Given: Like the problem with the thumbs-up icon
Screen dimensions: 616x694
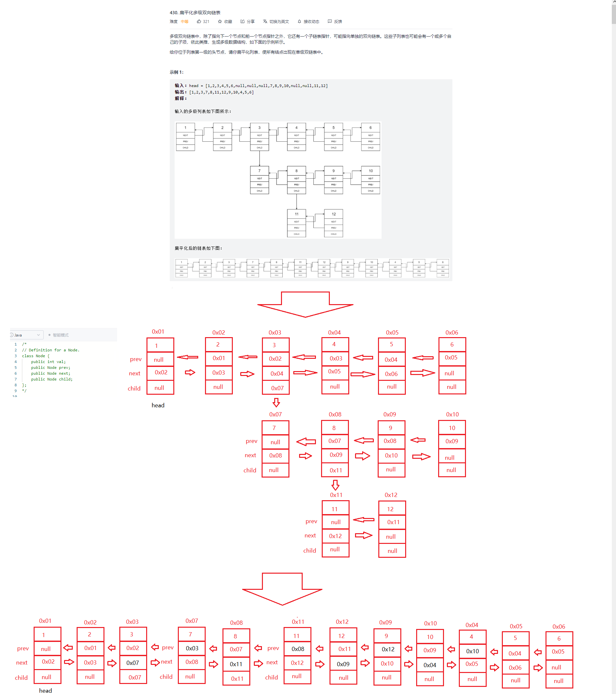Looking at the screenshot, I should click(x=199, y=21).
